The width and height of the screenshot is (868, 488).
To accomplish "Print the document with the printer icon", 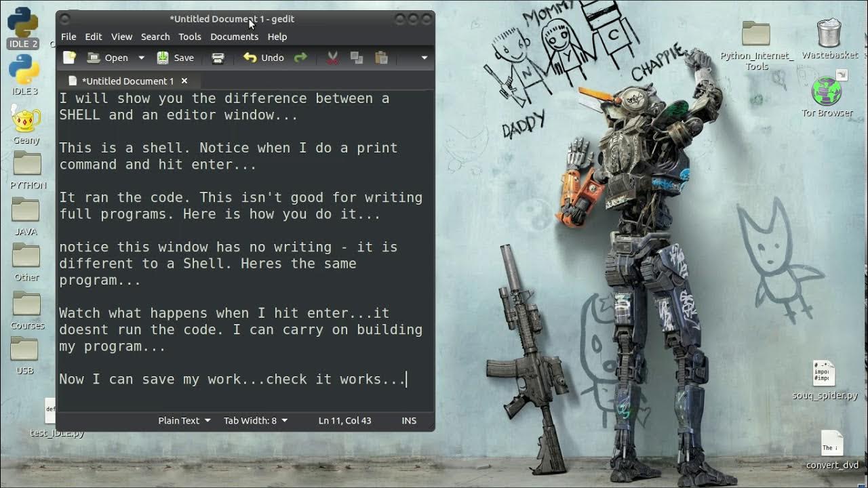I will [218, 58].
